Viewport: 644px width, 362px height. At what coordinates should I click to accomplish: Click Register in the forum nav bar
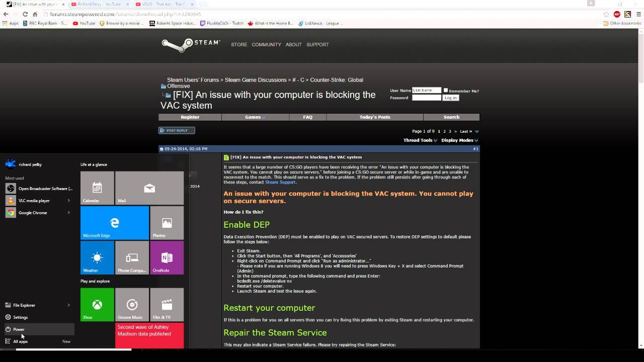point(190,117)
